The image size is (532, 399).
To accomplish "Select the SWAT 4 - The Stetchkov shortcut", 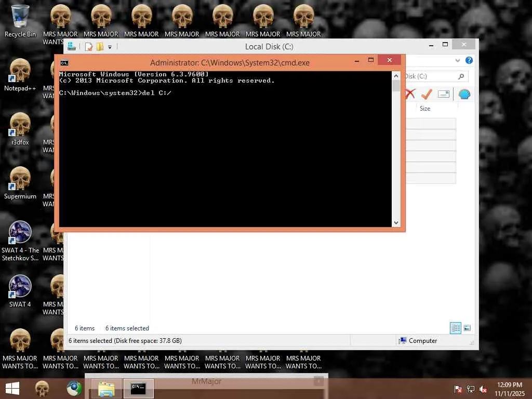I will 20,241.
